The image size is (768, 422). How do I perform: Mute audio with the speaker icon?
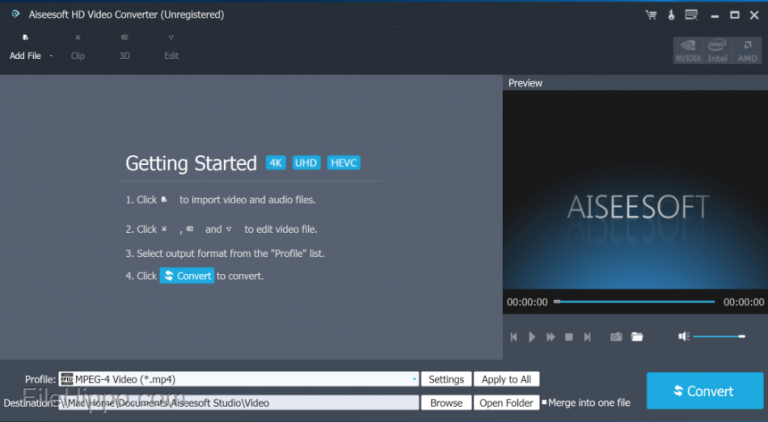pos(684,336)
